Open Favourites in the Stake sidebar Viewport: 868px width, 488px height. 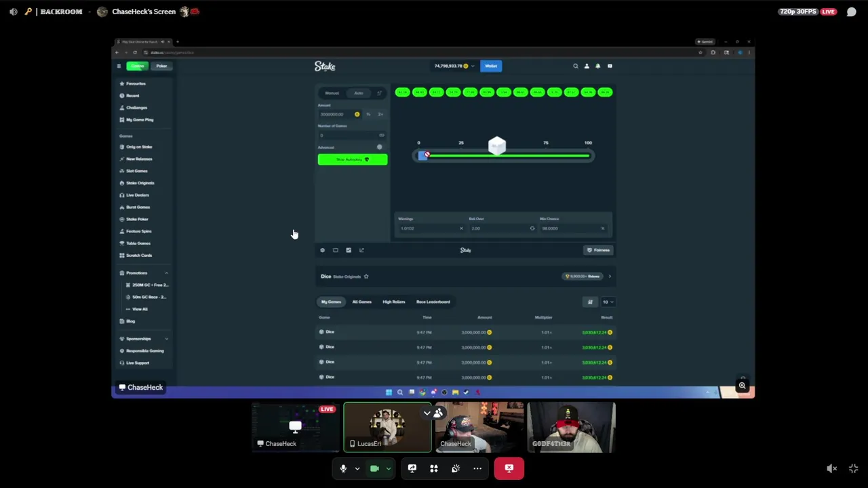[x=135, y=83]
